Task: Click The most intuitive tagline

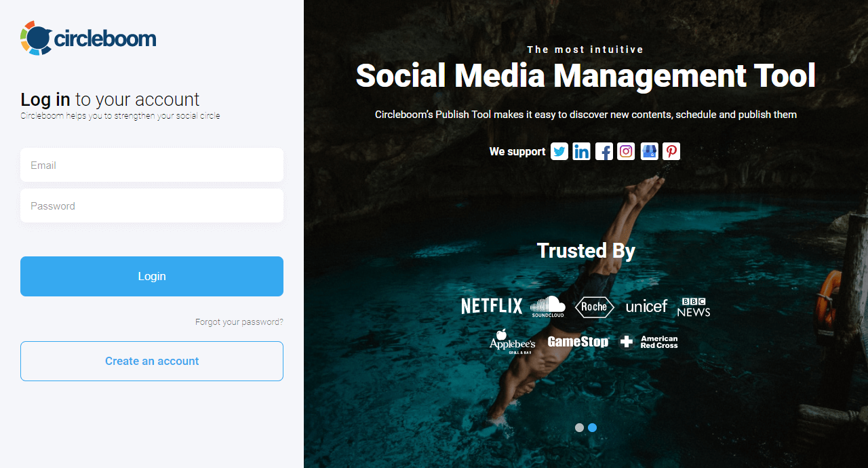Action: pos(586,50)
